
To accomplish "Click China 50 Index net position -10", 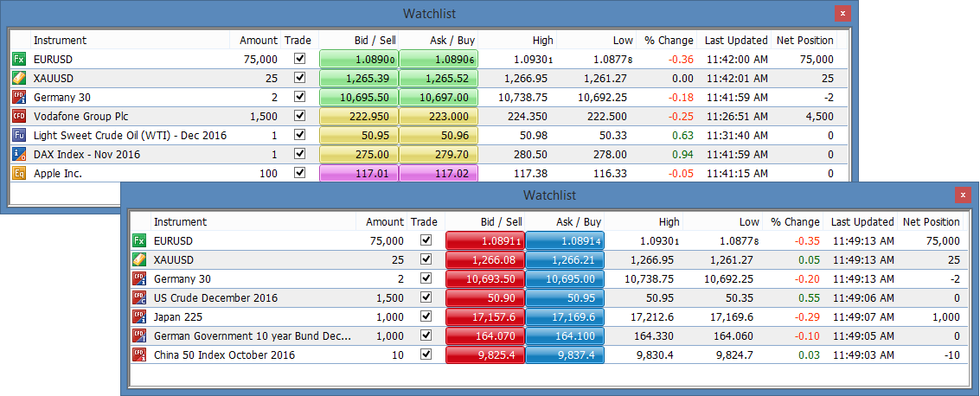I will (951, 354).
